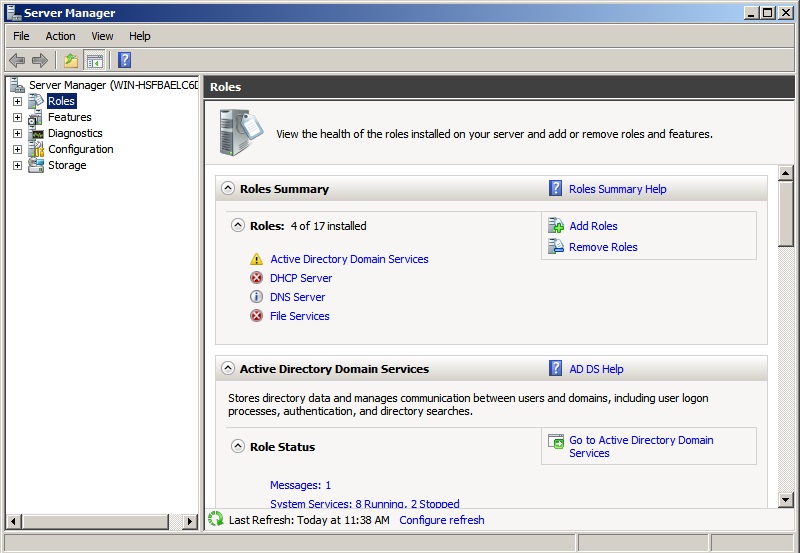Select the Storage node in the tree
The width and height of the screenshot is (800, 553).
[x=67, y=165]
